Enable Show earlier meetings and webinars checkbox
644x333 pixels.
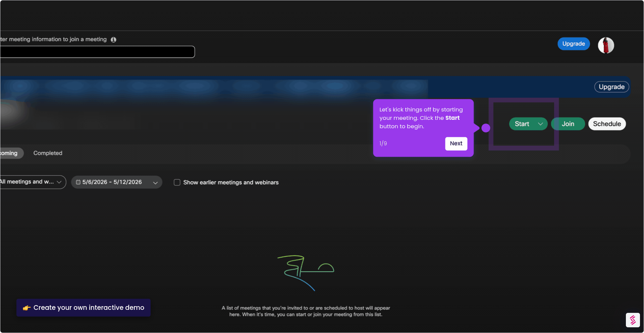tap(177, 182)
